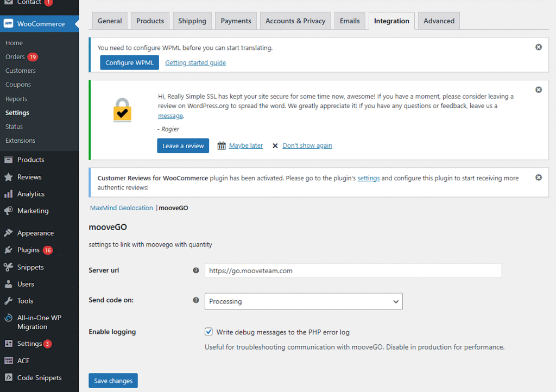
Task: Open WooCommerce Home submenu item
Action: tap(14, 43)
